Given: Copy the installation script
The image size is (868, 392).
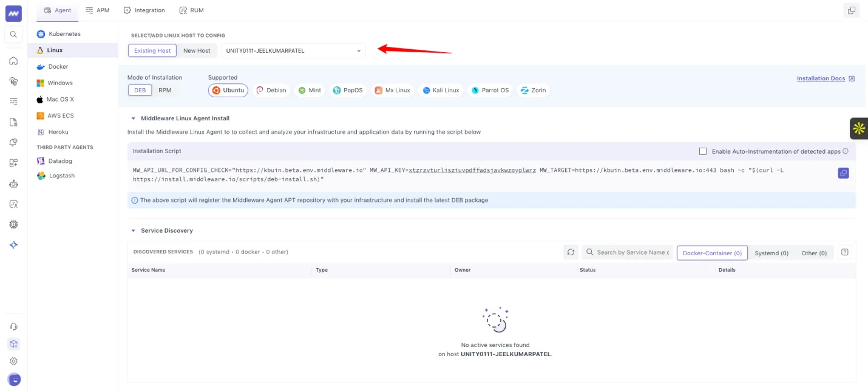Looking at the screenshot, I should 843,173.
